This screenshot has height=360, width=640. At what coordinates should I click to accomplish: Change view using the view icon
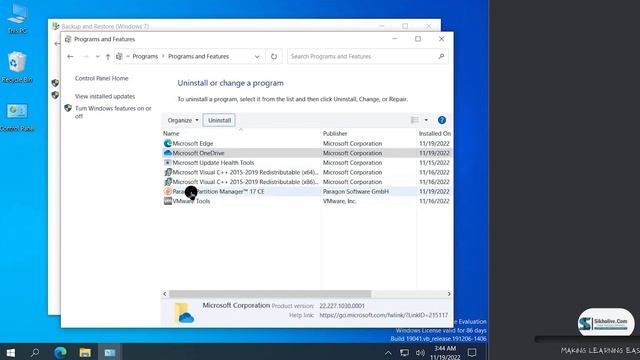point(415,120)
